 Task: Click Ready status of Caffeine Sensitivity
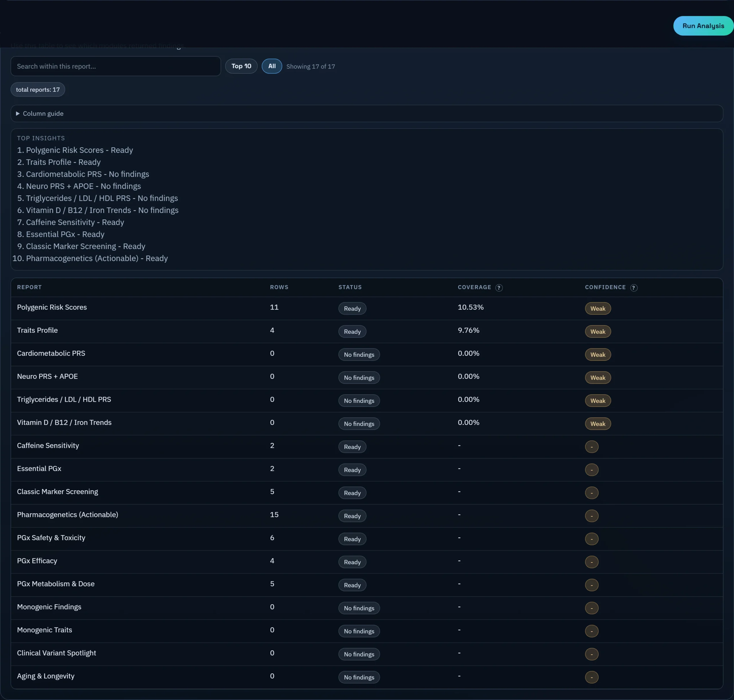352,447
